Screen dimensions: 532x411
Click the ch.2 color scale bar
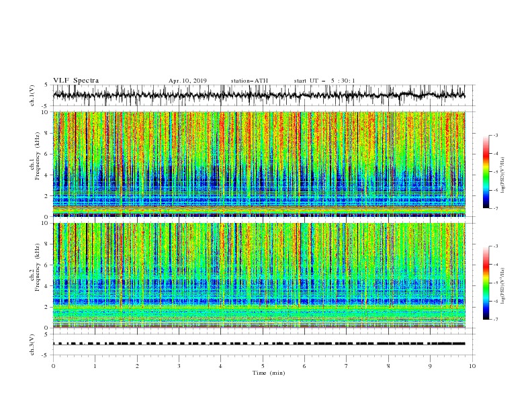point(486,283)
